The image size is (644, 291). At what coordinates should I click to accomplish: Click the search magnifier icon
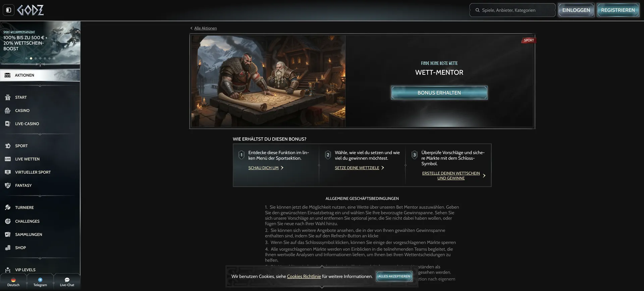tap(477, 10)
